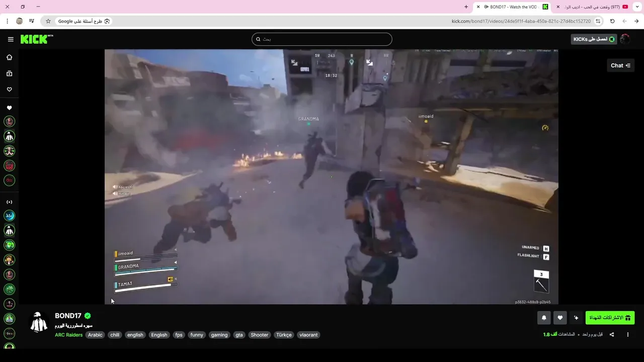Image resolution: width=644 pixels, height=362 pixels.
Task: Open BOND17 channel avatar
Action: point(39,322)
